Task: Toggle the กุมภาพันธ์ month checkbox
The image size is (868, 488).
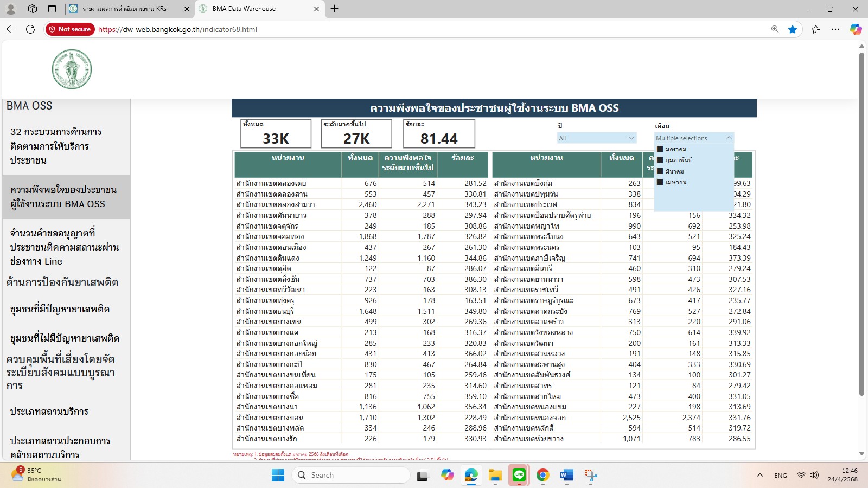Action: pyautogui.click(x=660, y=160)
